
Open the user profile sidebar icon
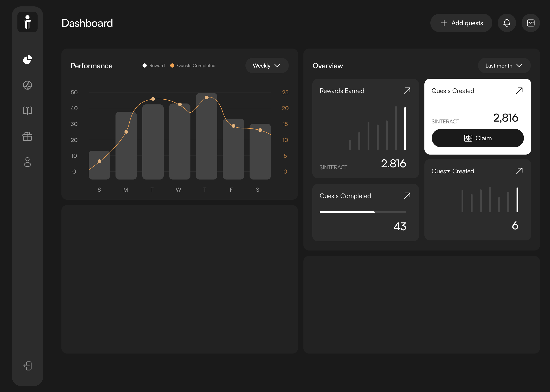[x=27, y=162]
